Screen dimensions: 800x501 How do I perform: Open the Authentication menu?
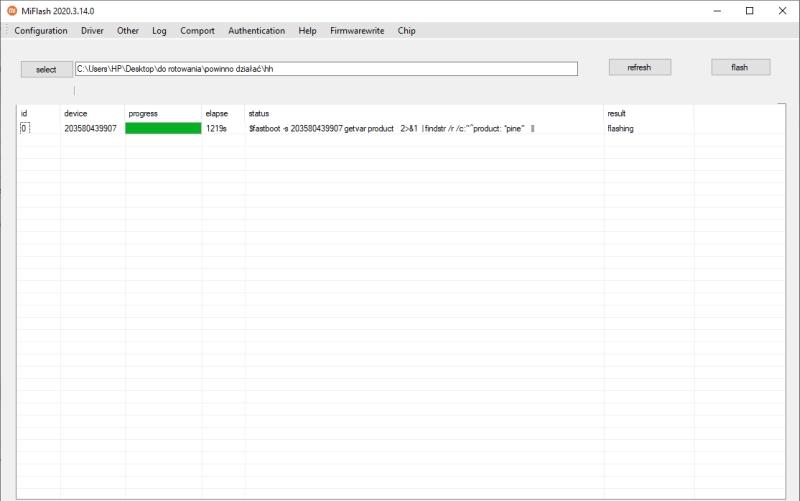pyautogui.click(x=256, y=31)
